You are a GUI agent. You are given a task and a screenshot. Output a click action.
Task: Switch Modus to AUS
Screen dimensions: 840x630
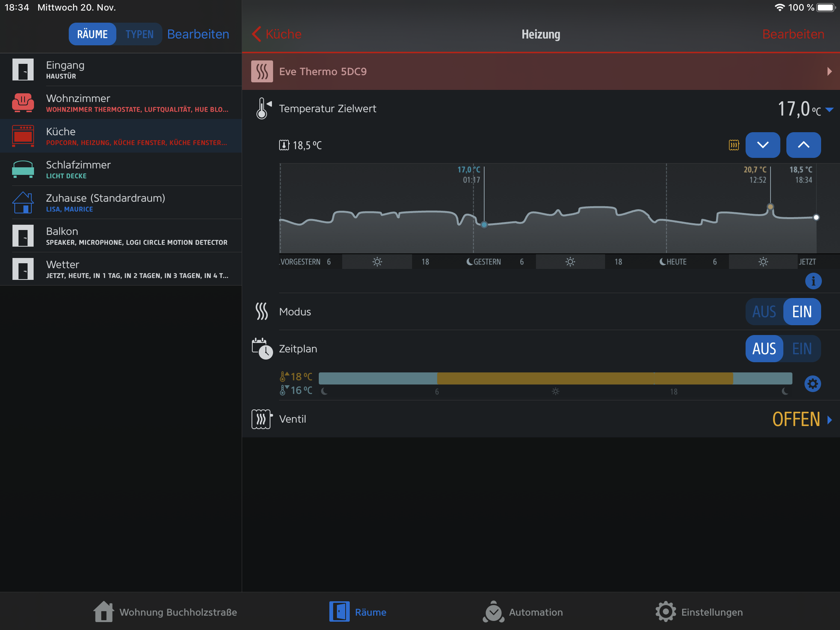[x=764, y=312]
